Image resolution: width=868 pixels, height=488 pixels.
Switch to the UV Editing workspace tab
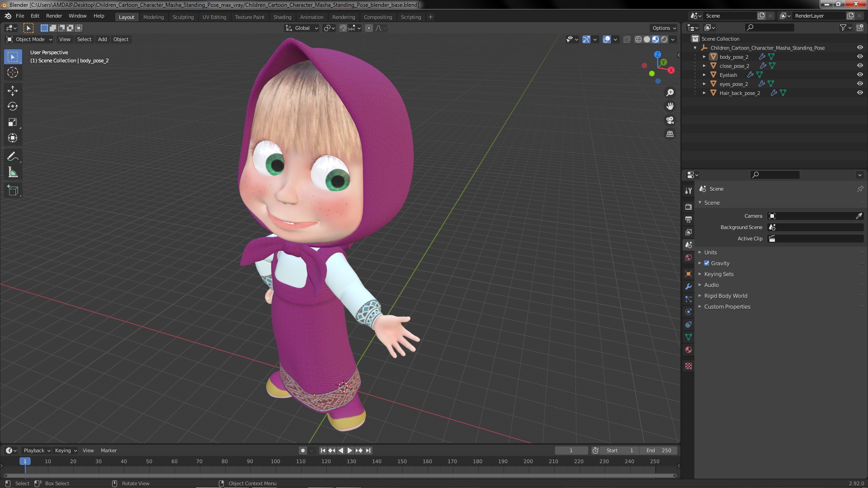[214, 17]
